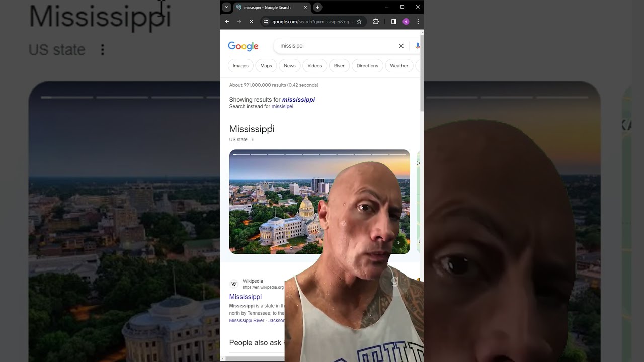Close the 'missisipei - Google Search' tab

pyautogui.click(x=305, y=7)
